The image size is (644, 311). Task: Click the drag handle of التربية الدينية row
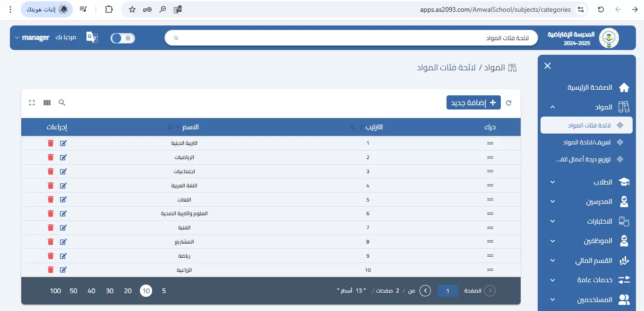[490, 143]
